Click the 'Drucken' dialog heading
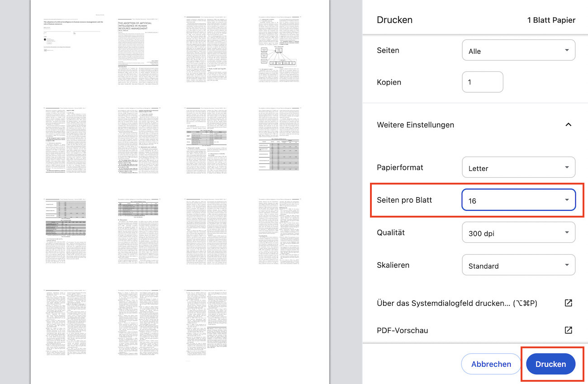Screen dimensions: 588x384 (x=394, y=20)
